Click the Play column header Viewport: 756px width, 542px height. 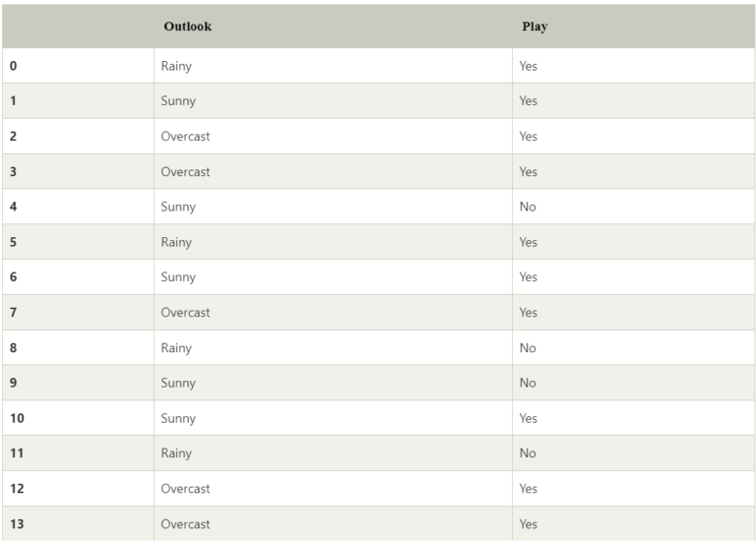click(x=534, y=27)
